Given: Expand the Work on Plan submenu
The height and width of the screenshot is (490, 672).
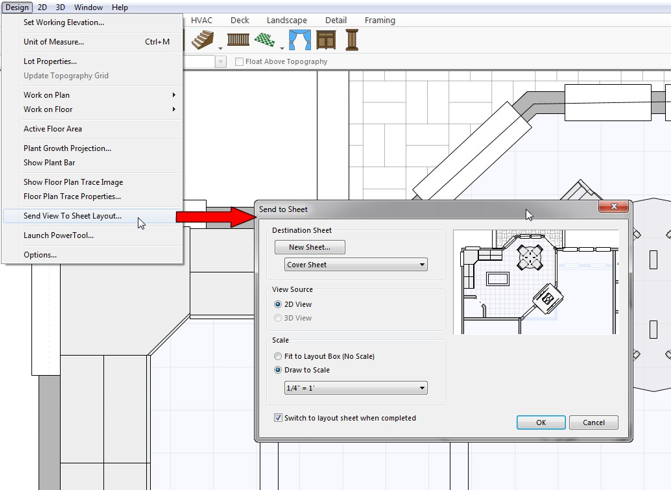Looking at the screenshot, I should 93,95.
